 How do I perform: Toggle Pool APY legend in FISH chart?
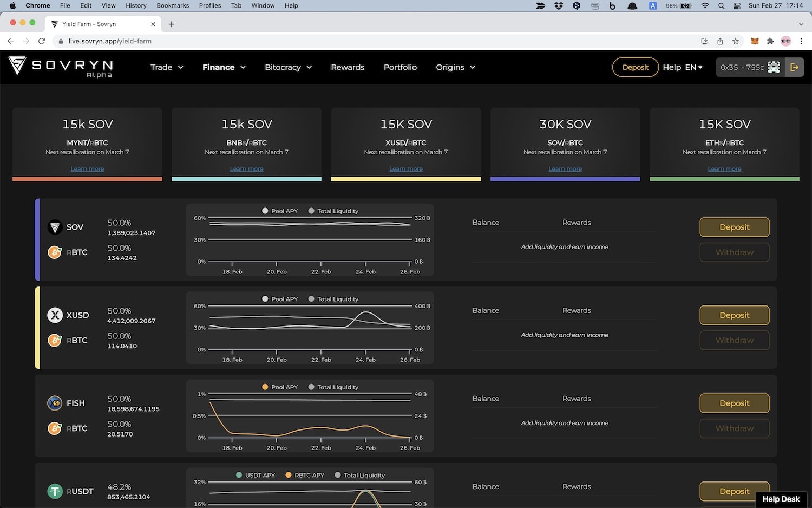280,387
